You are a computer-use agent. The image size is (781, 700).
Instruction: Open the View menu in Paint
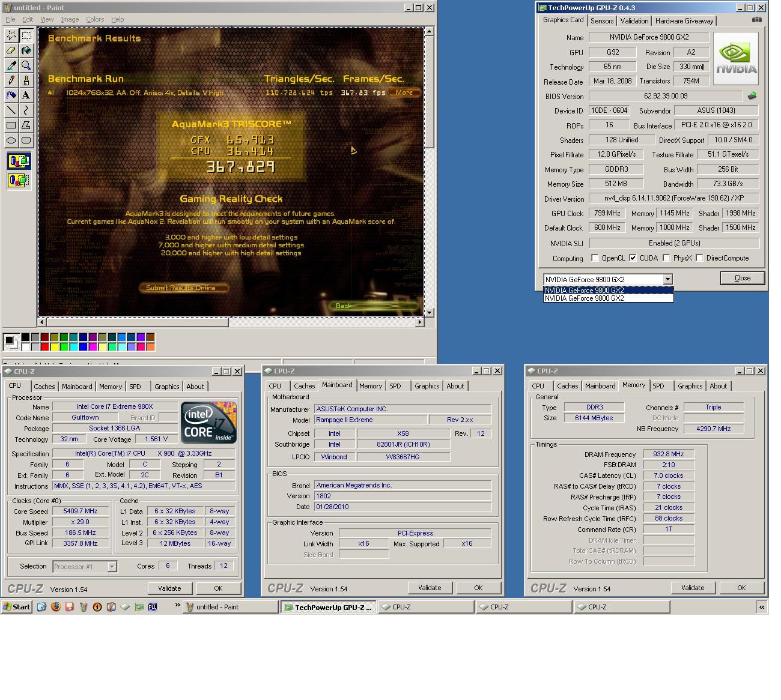pyautogui.click(x=47, y=19)
